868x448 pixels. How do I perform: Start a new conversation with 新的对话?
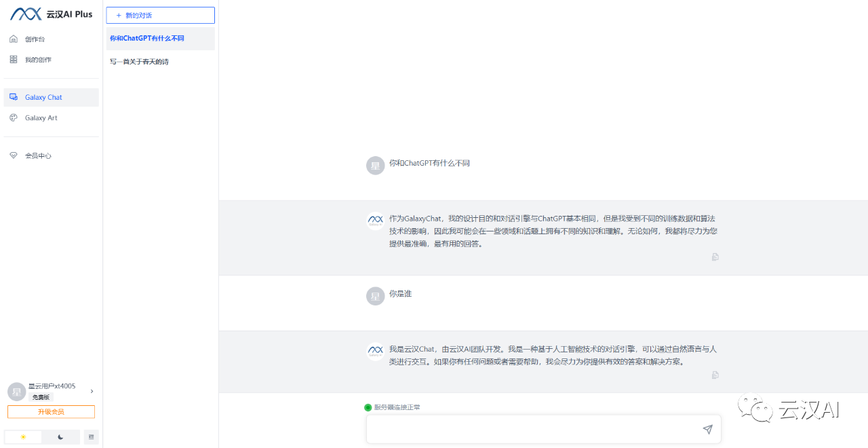[161, 15]
